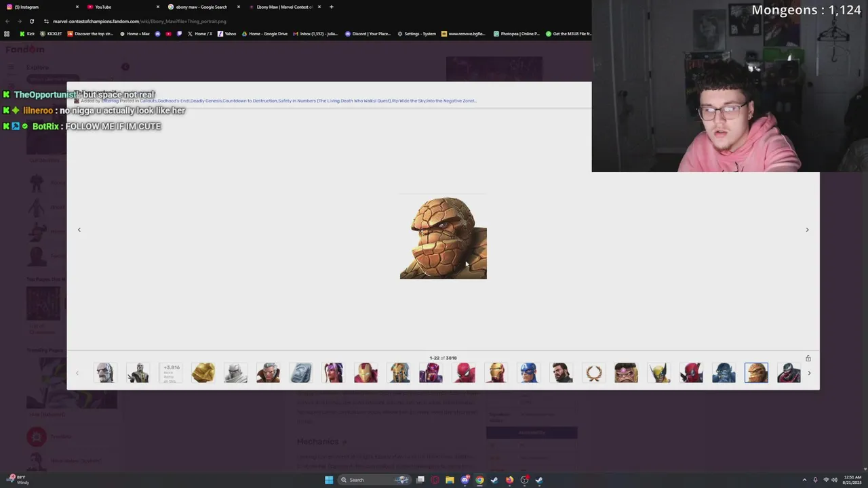Show hidden system tray icons
The height and width of the screenshot is (488, 868).
coord(804,480)
